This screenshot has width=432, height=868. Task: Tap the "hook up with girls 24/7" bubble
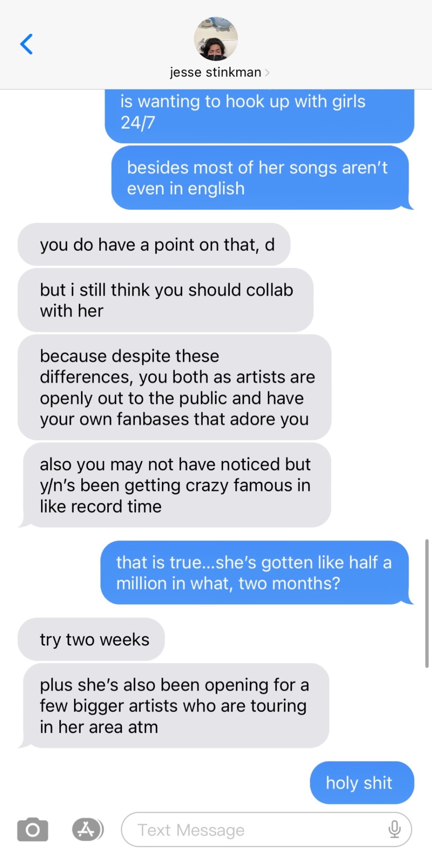pos(260,116)
